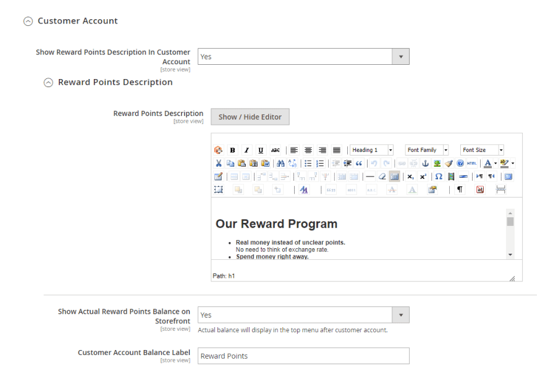Insert page break icon
The height and width of the screenshot is (392, 548).
click(x=501, y=190)
